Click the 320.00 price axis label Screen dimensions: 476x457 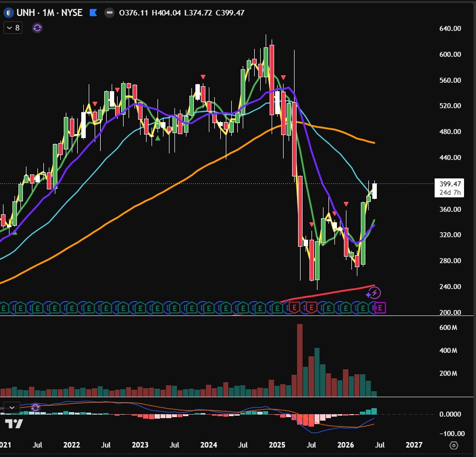pos(450,235)
